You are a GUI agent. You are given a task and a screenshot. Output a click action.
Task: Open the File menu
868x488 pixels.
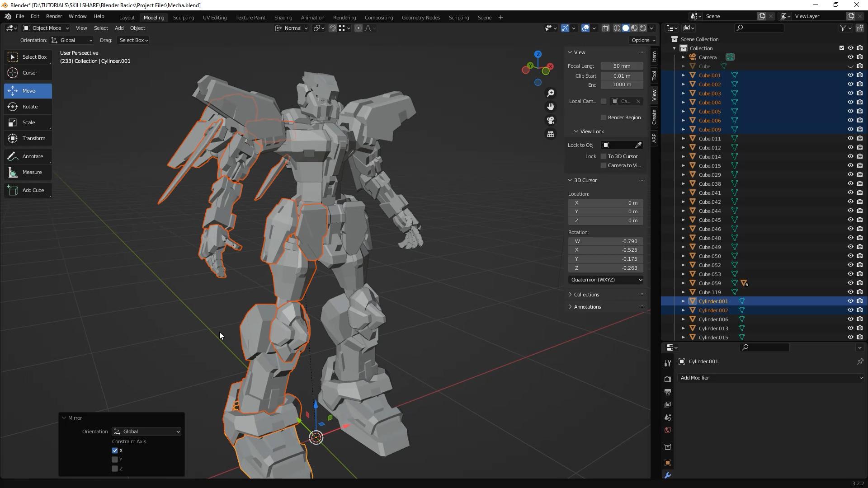click(20, 16)
